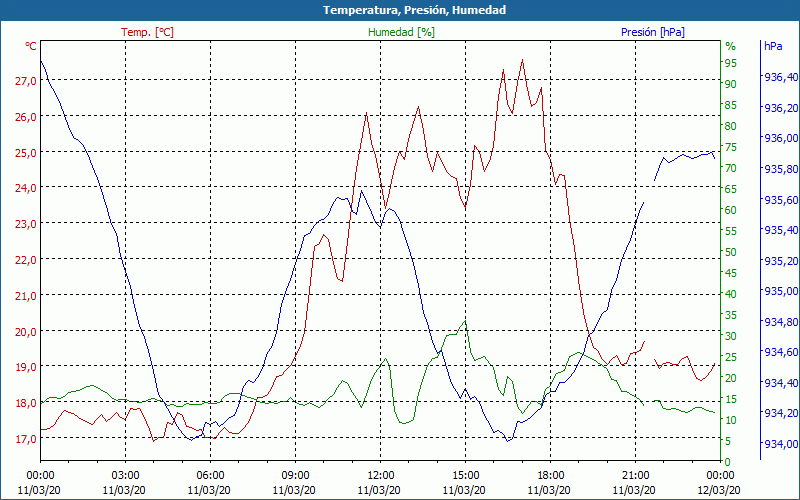Click the '20,0' temperature axis value
The height and width of the screenshot is (500, 800).
[27, 331]
